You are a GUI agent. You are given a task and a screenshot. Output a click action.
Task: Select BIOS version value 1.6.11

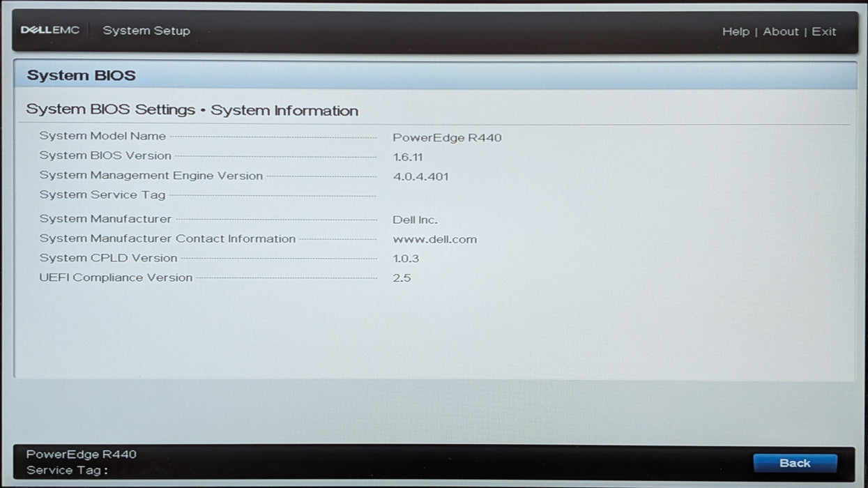point(408,157)
